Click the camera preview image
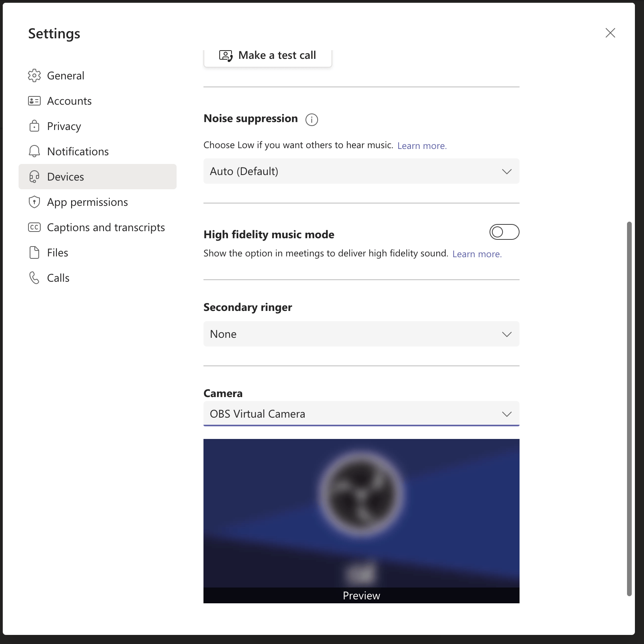The width and height of the screenshot is (644, 644). 361,514
